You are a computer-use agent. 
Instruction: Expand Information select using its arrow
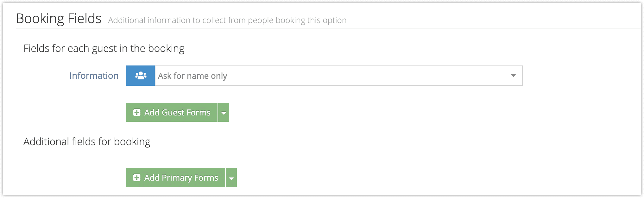coord(513,76)
